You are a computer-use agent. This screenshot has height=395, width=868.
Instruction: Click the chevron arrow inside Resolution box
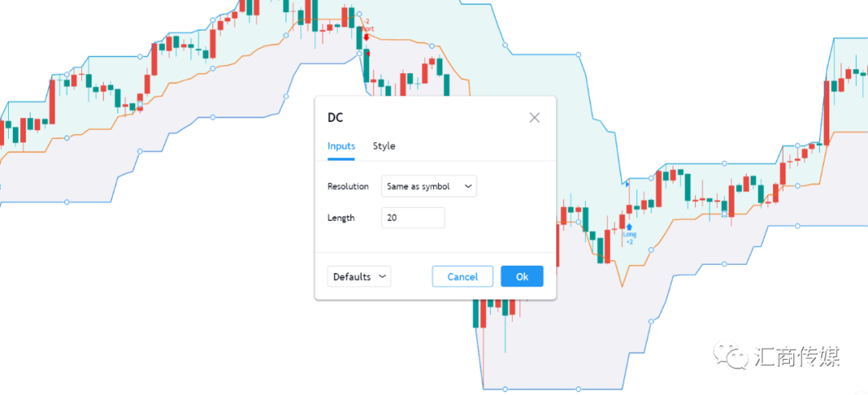(x=469, y=186)
